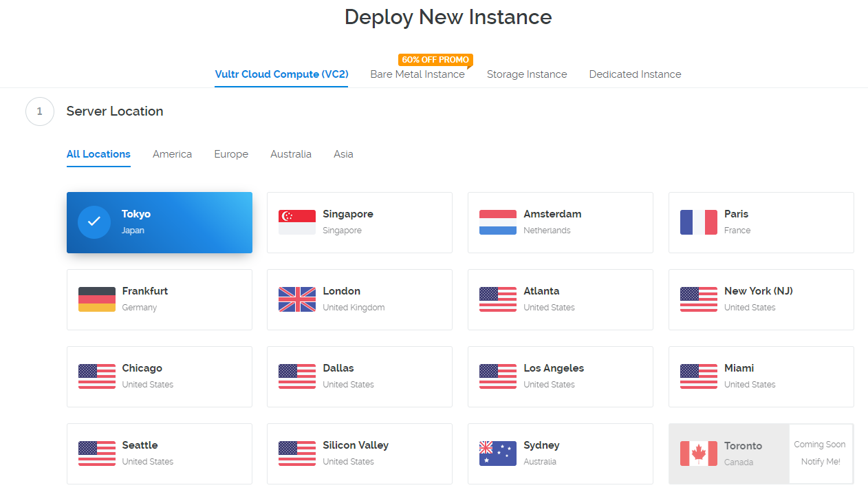This screenshot has width=868, height=501.
Task: Click the Canadian flag for Toronto
Action: coord(699,454)
